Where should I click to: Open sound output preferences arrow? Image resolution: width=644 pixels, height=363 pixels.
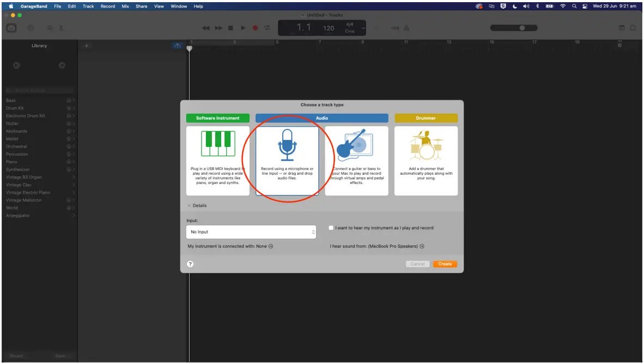tap(422, 247)
